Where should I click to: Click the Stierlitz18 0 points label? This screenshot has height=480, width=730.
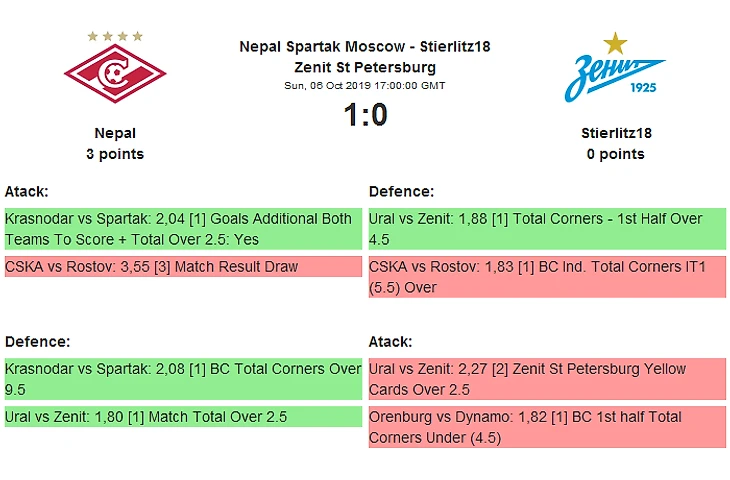point(615,154)
